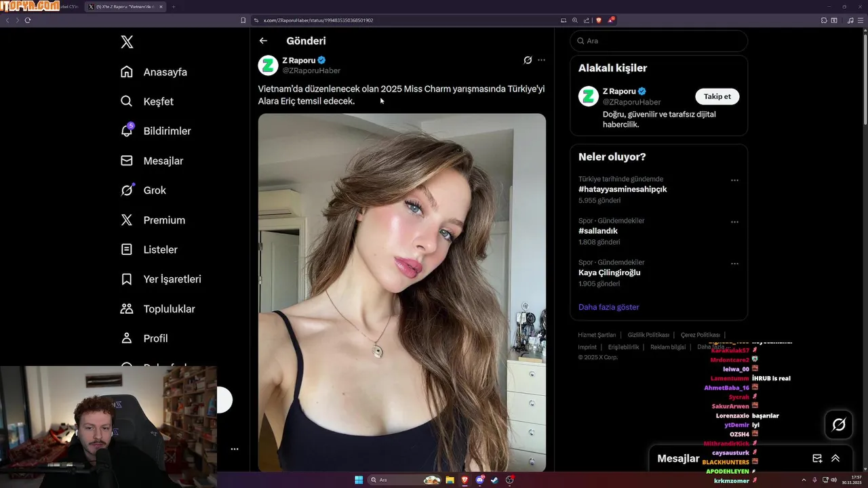Click the share icon in the address bar
The height and width of the screenshot is (488, 868).
pyautogui.click(x=587, y=20)
